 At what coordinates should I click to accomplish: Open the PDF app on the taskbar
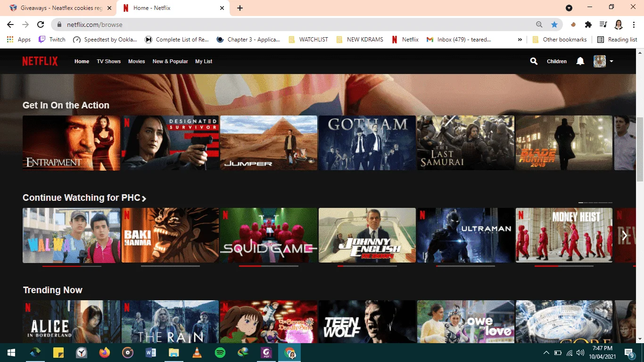click(x=266, y=353)
